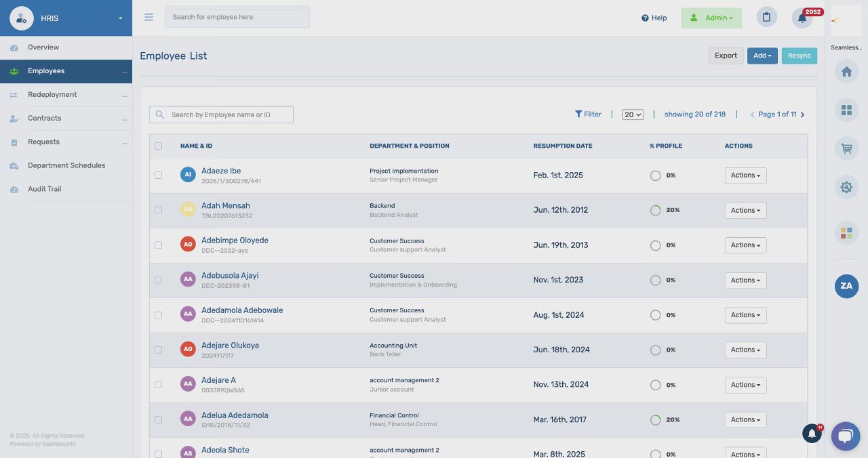Click the HRIS module avatar icon
The image size is (868, 458).
tap(22, 18)
